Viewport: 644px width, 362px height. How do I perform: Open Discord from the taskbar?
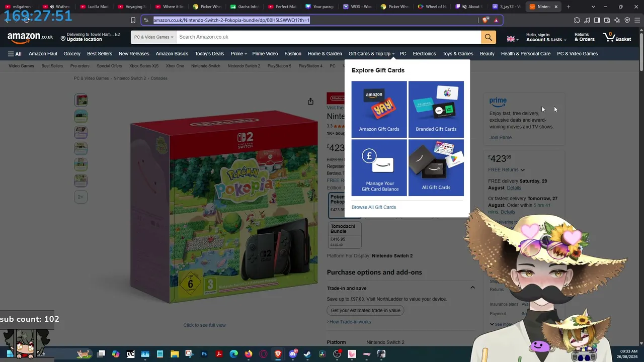click(x=293, y=354)
